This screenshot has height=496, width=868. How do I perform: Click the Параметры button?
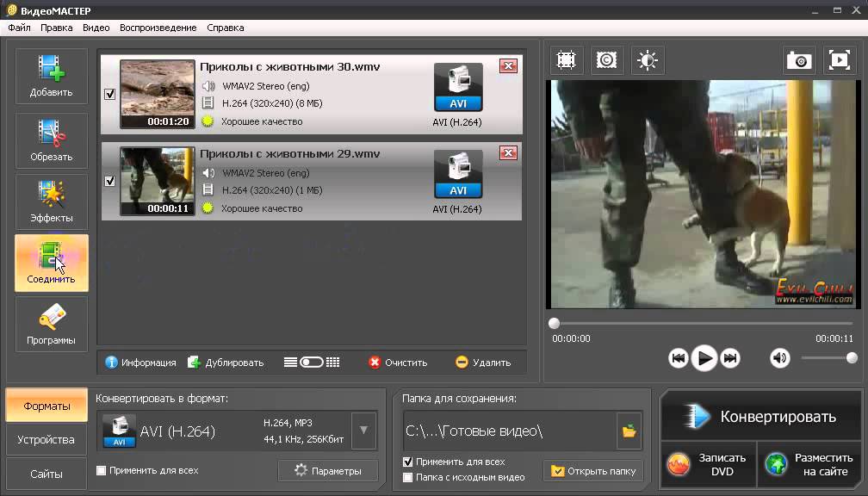point(327,470)
